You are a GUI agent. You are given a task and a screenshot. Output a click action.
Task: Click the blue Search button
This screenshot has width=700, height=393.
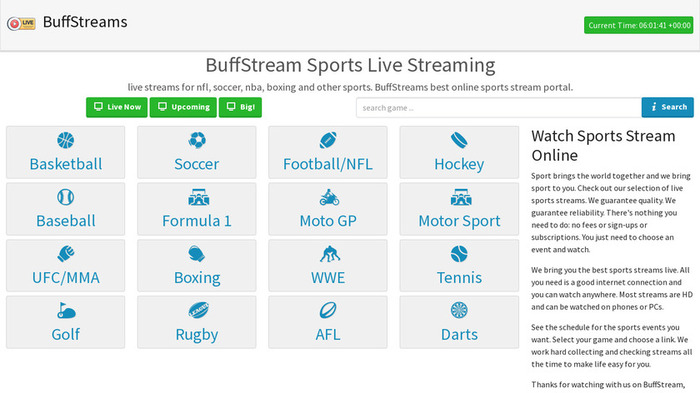pos(667,107)
